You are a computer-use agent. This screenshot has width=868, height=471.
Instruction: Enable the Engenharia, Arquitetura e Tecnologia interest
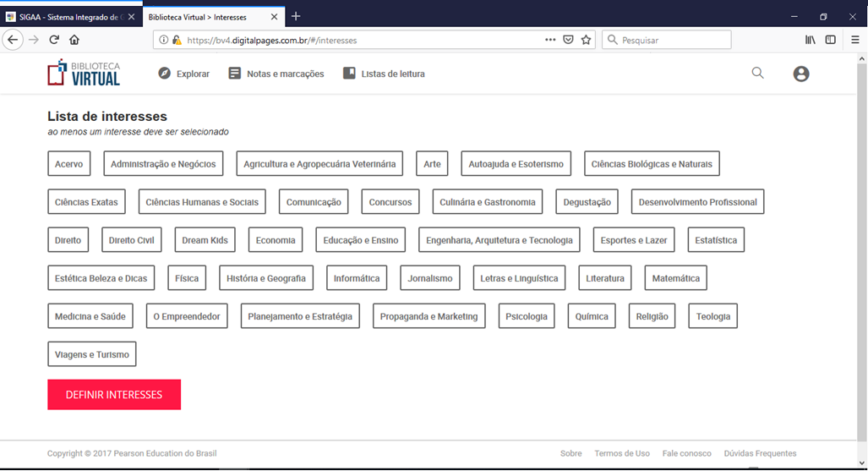[499, 240]
